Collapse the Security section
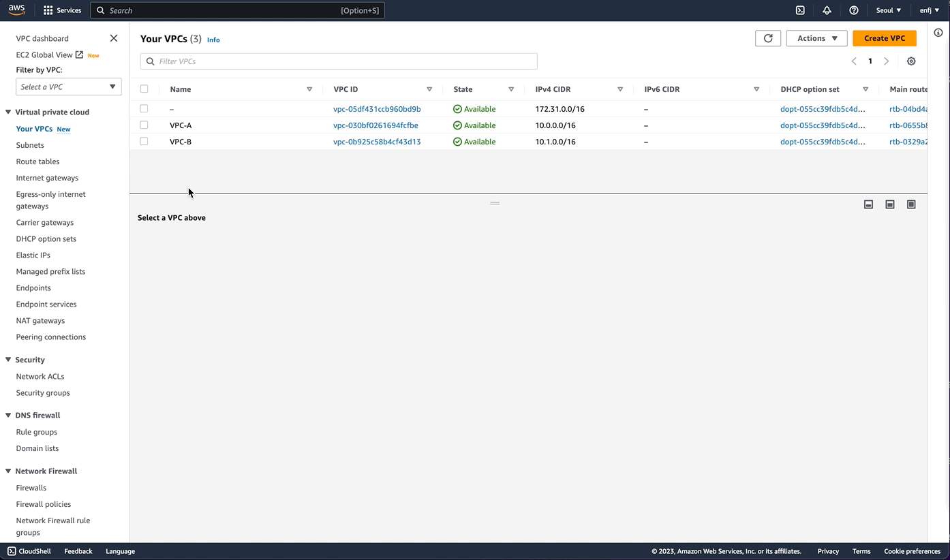The height and width of the screenshot is (560, 950). [x=8, y=360]
